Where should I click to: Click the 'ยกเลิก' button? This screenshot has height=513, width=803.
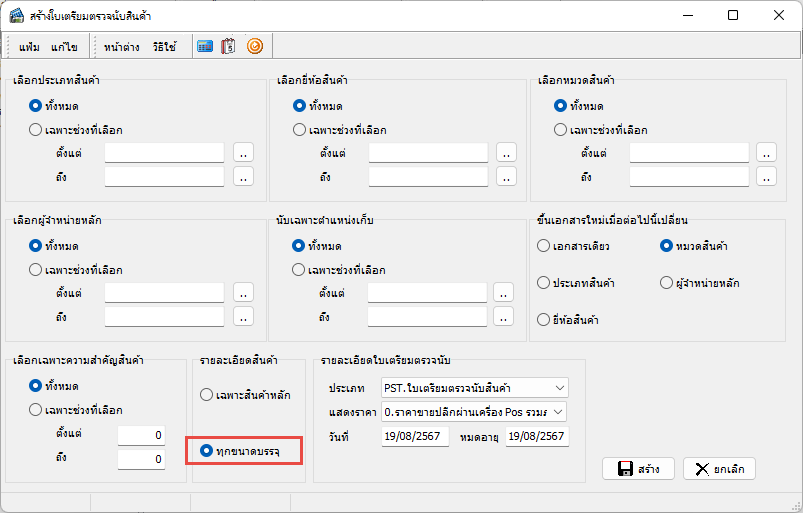click(719, 469)
